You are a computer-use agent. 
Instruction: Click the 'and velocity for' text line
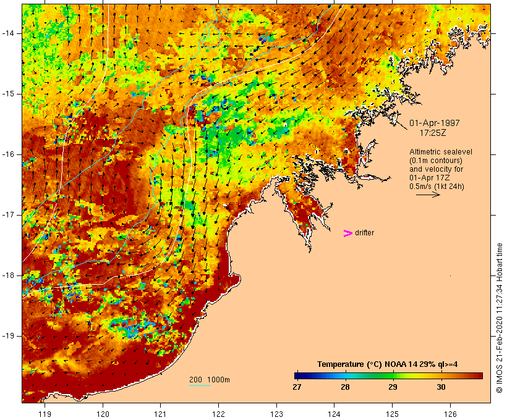436,169
